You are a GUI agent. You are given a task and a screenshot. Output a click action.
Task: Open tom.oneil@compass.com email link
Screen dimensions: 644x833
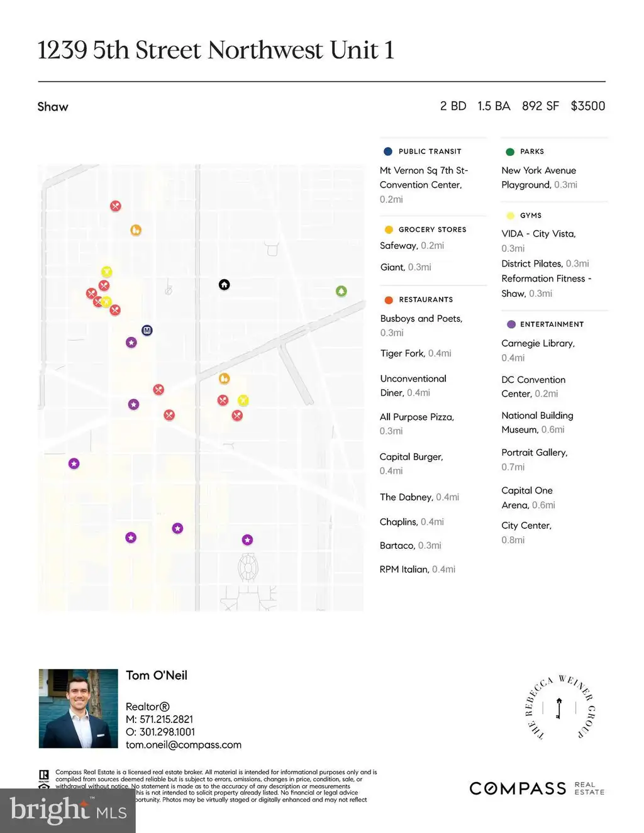pyautogui.click(x=184, y=744)
